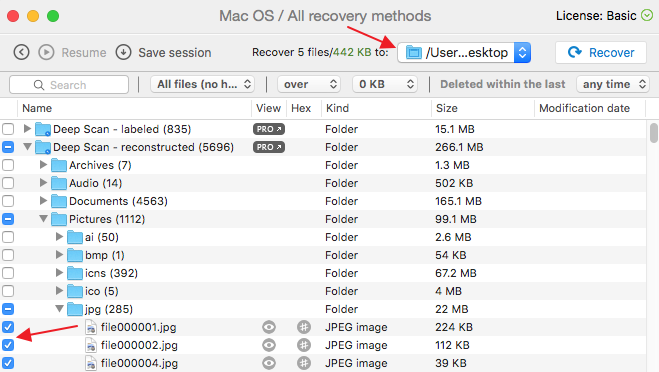Click the Save session download icon
Screen dimensions: 659x372
[124, 53]
